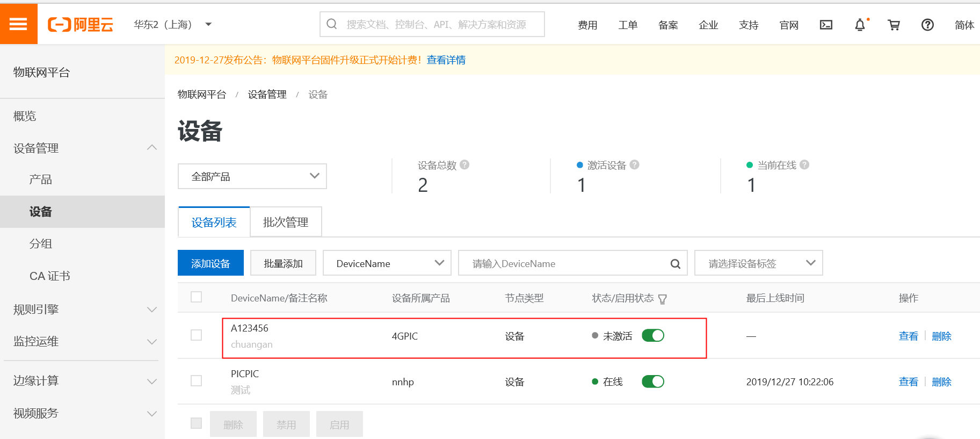Open the 官网 top link
The width and height of the screenshot is (980, 439).
[789, 25]
